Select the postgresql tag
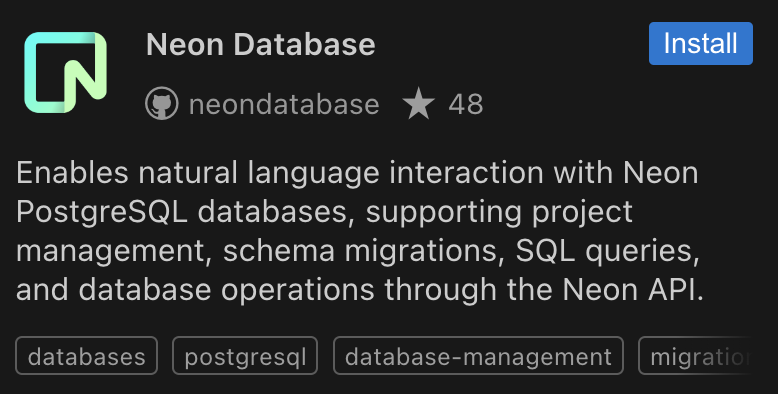778x394 pixels. (x=245, y=356)
